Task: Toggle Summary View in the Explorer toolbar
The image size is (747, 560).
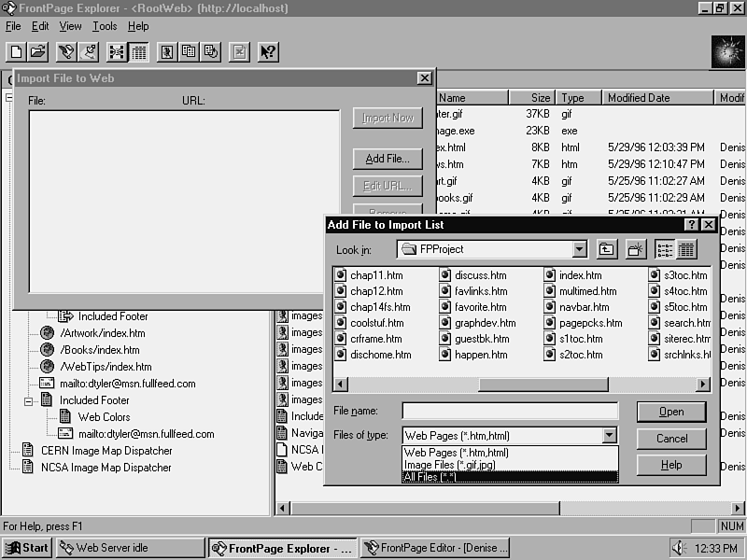Action: 138,52
